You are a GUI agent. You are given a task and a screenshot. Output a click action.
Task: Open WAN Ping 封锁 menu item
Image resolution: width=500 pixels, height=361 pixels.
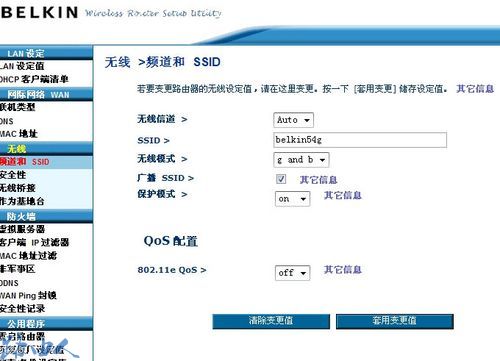tap(28, 296)
